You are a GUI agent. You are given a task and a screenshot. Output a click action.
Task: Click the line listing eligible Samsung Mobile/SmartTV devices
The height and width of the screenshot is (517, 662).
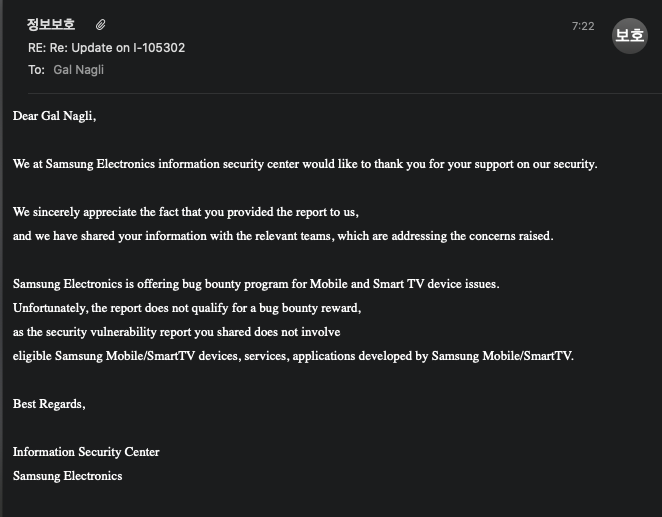click(x=294, y=355)
